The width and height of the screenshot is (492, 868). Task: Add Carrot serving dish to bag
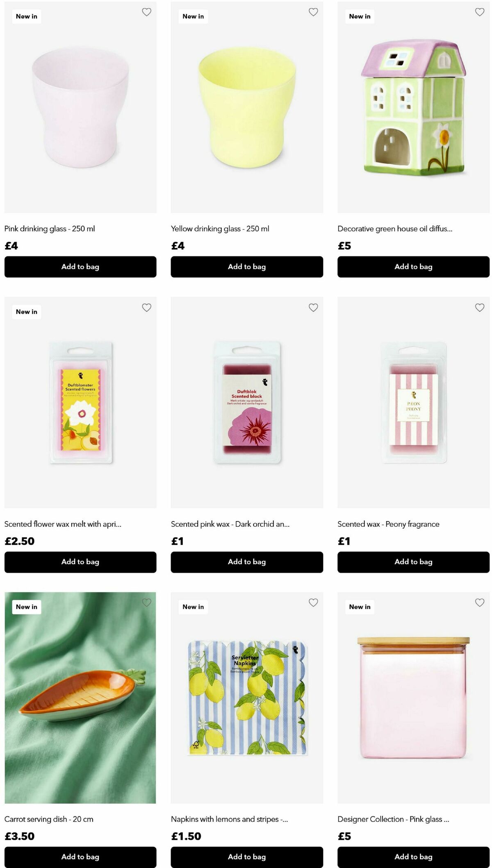[x=80, y=857]
